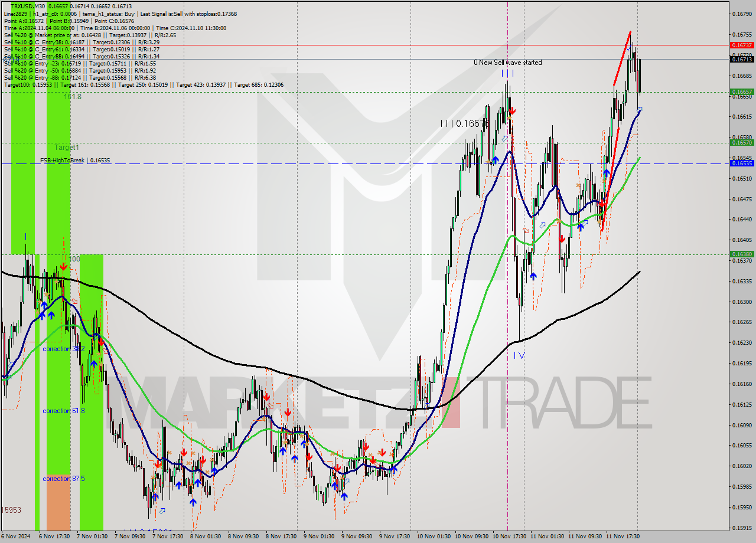The image size is (756, 543).
Task: Select the 0.16300 axis price
Action: 742,301
